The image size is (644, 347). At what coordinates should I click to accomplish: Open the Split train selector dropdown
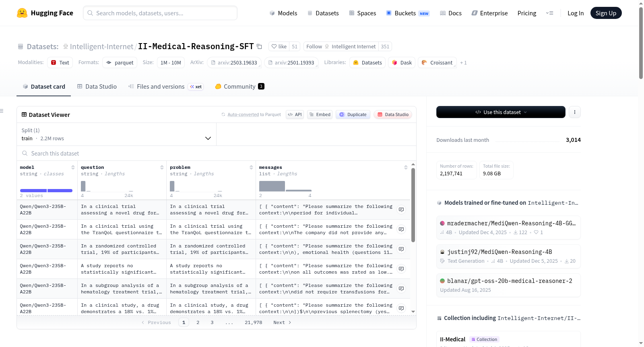click(116, 134)
